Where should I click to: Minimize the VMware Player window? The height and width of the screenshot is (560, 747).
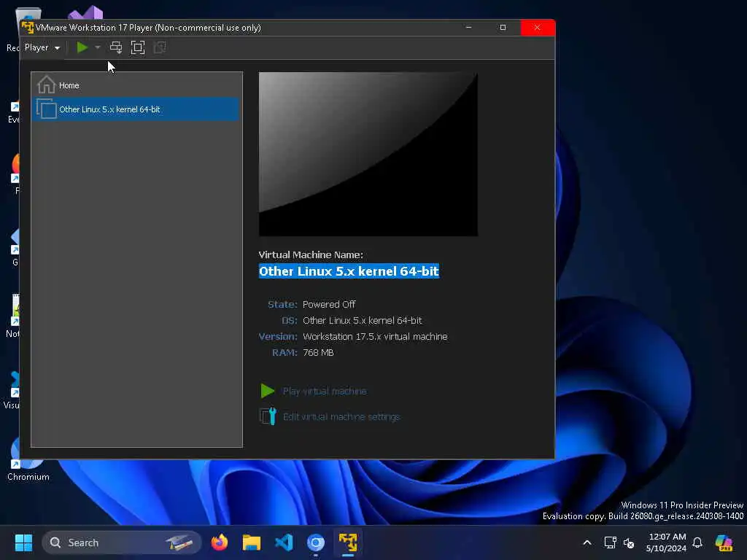pyautogui.click(x=468, y=28)
